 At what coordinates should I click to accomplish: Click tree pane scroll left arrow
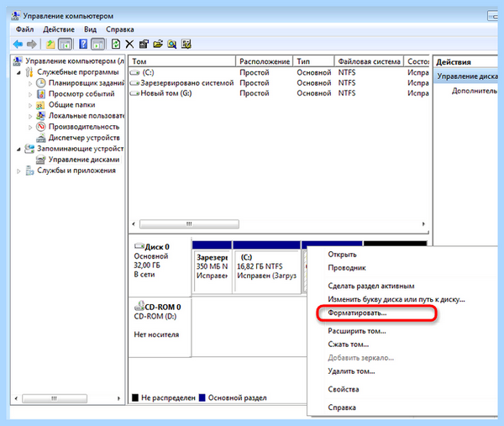tap(16, 398)
